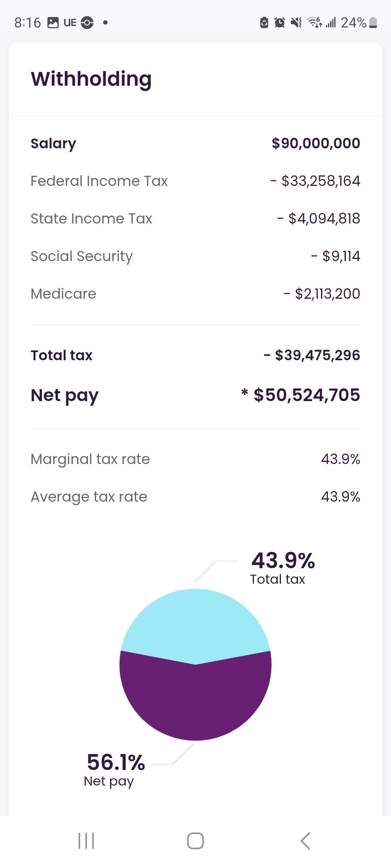Select the Federal Income Tax row label
The height and width of the screenshot is (868, 391).
point(99,181)
